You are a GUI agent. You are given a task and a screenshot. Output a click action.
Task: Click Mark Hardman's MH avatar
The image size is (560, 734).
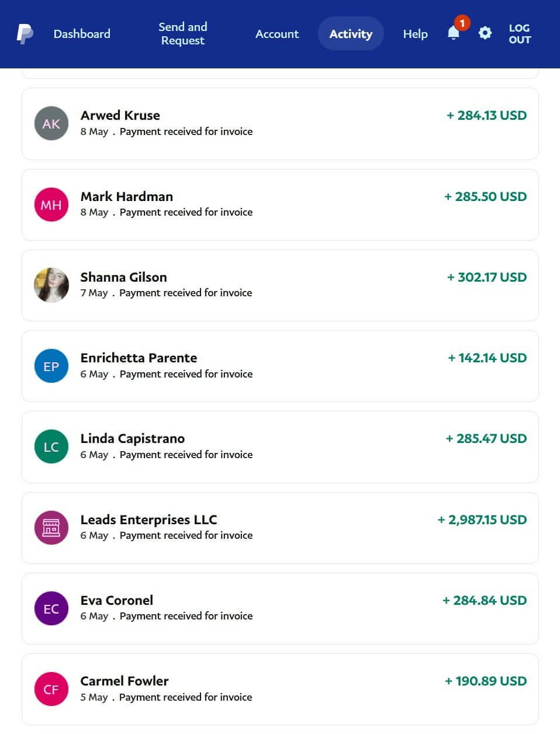point(51,205)
